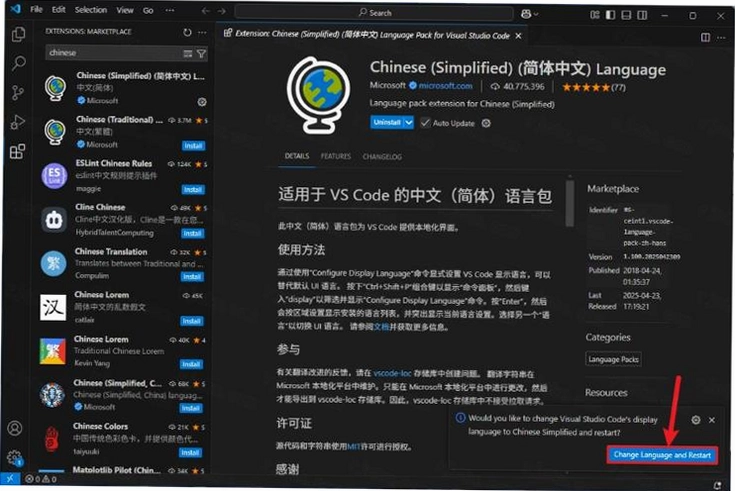Open remote window indicator in status bar

tap(10, 478)
